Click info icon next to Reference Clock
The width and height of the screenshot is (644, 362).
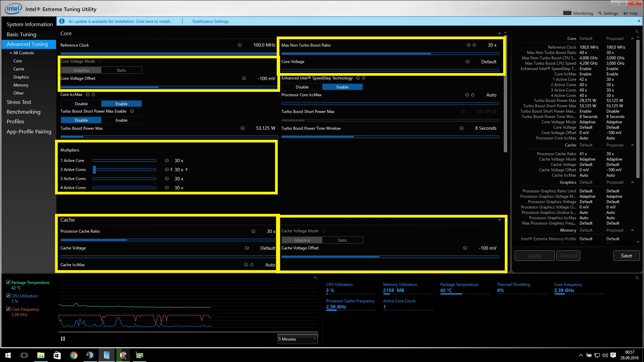pos(239,45)
